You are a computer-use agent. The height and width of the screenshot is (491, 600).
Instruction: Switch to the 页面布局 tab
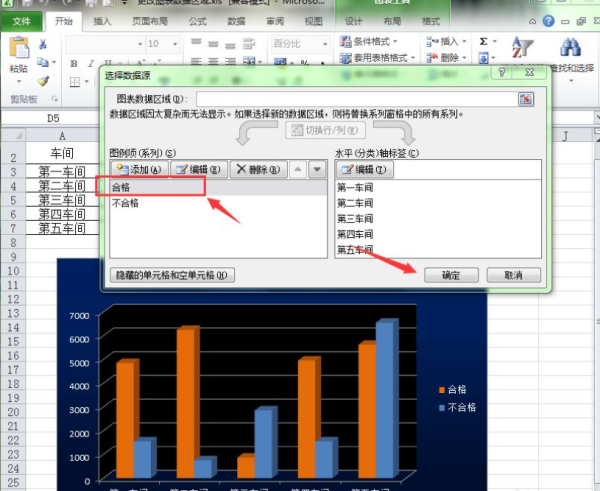coord(150,21)
